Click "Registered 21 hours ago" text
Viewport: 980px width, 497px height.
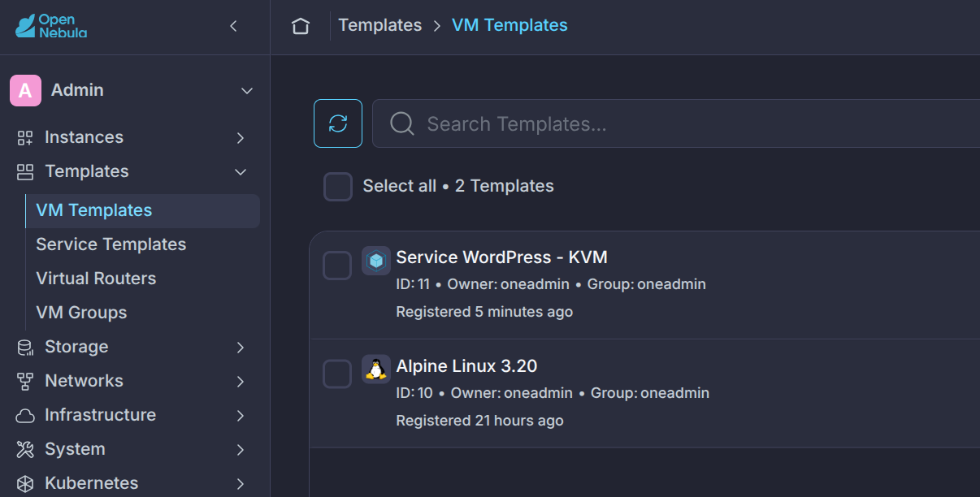(x=479, y=421)
